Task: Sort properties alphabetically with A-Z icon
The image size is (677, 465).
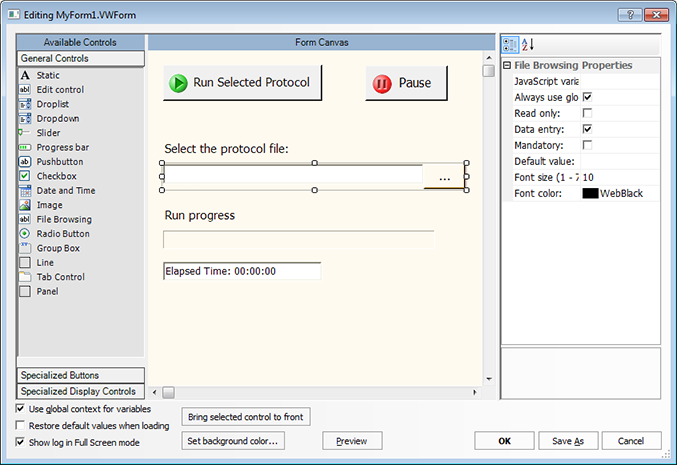Action: point(529,45)
